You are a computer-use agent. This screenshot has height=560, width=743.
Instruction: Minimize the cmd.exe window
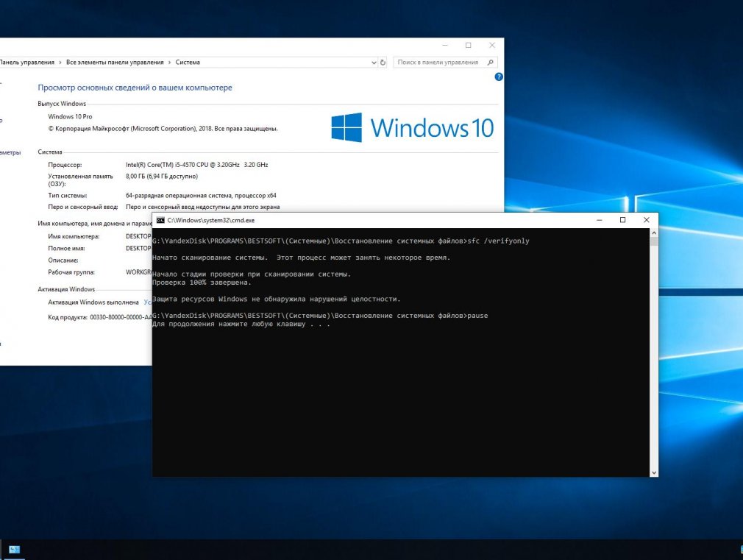tap(600, 220)
